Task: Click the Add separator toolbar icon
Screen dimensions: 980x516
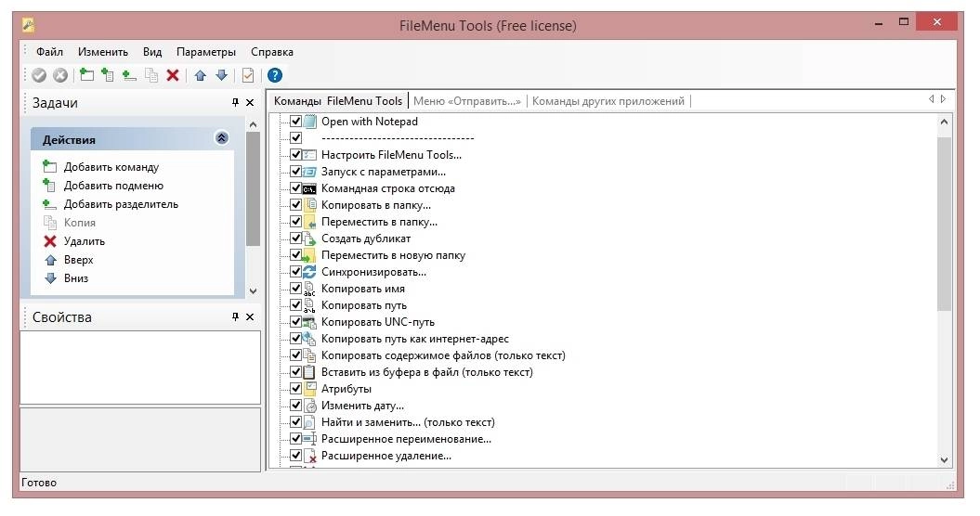Action: click(x=129, y=75)
